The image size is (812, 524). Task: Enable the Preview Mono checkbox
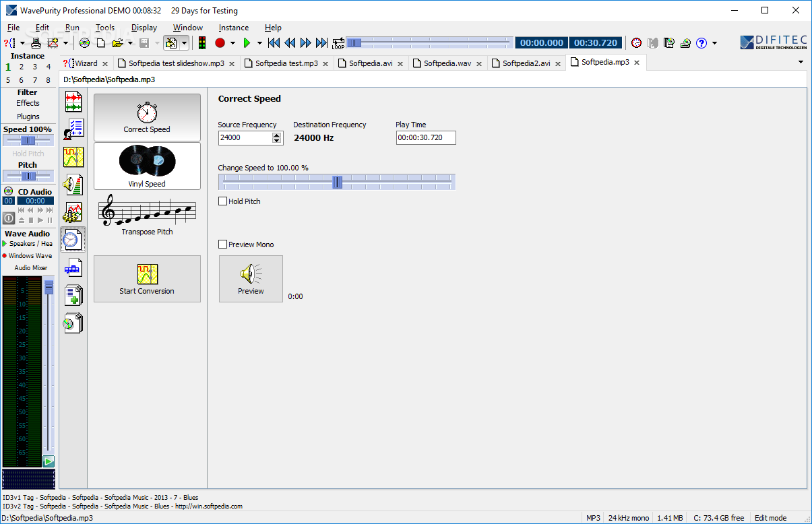click(223, 244)
